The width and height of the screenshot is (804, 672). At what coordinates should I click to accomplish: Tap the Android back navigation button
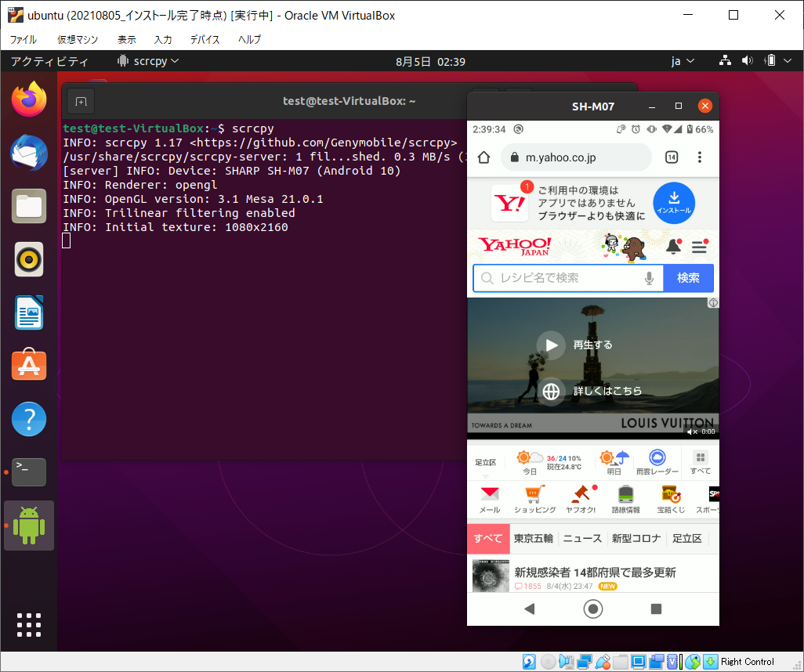coord(530,609)
